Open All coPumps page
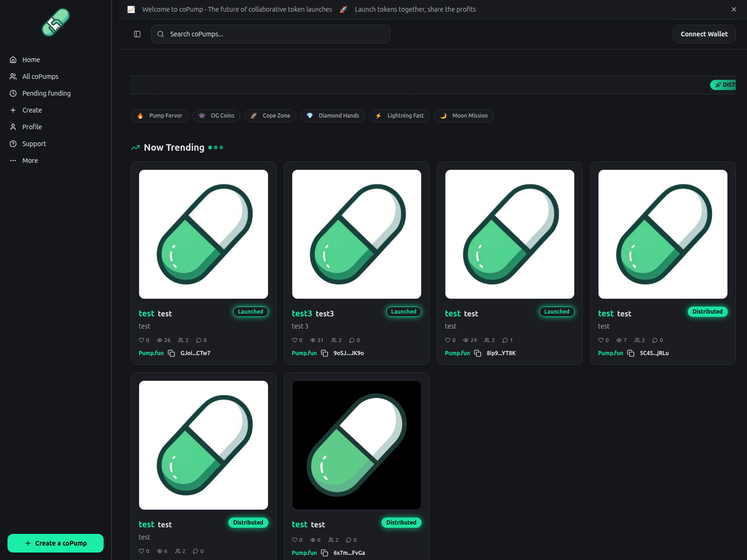This screenshot has height=560, width=747. tap(40, 77)
